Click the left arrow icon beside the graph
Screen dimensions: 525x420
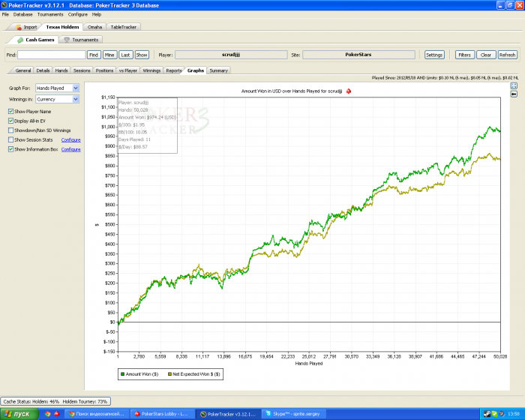pyautogui.click(x=514, y=94)
